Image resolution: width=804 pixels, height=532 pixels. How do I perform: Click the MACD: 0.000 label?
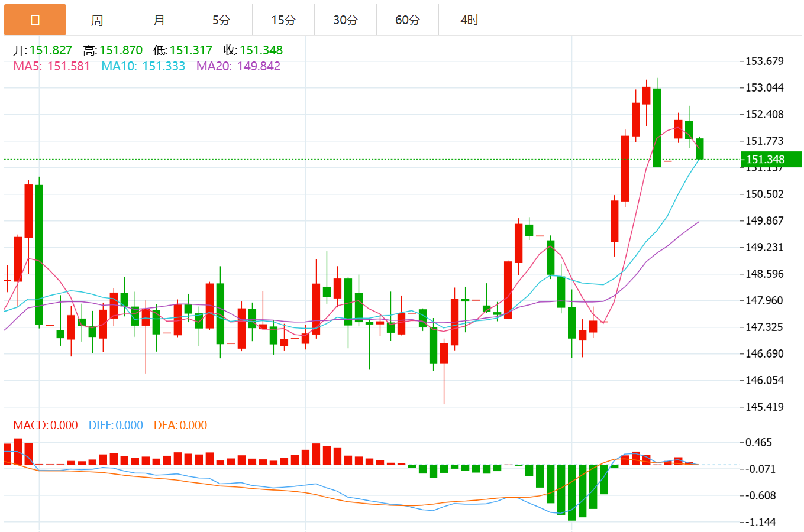(46, 425)
